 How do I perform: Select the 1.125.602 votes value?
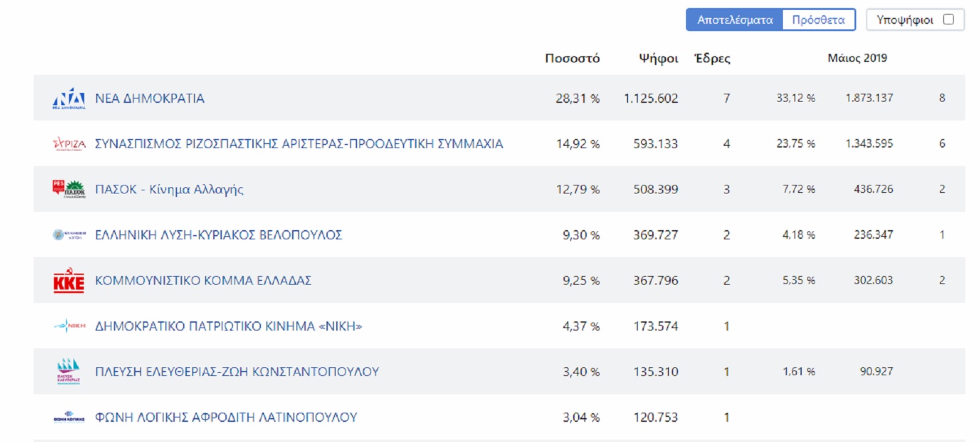(650, 98)
